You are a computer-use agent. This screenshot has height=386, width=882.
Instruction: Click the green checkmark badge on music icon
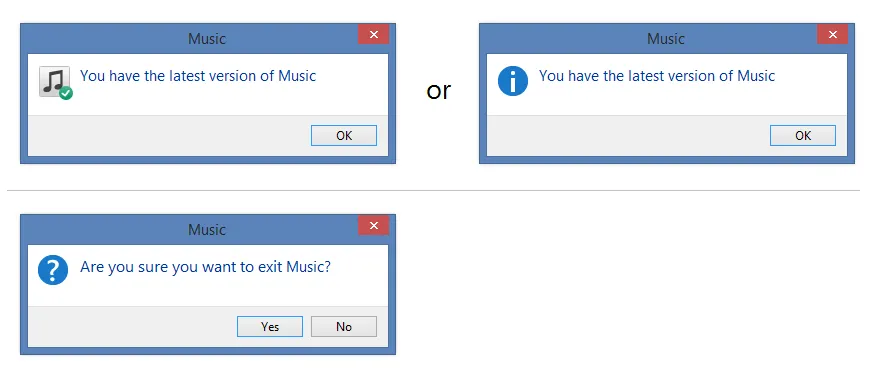click(x=66, y=93)
